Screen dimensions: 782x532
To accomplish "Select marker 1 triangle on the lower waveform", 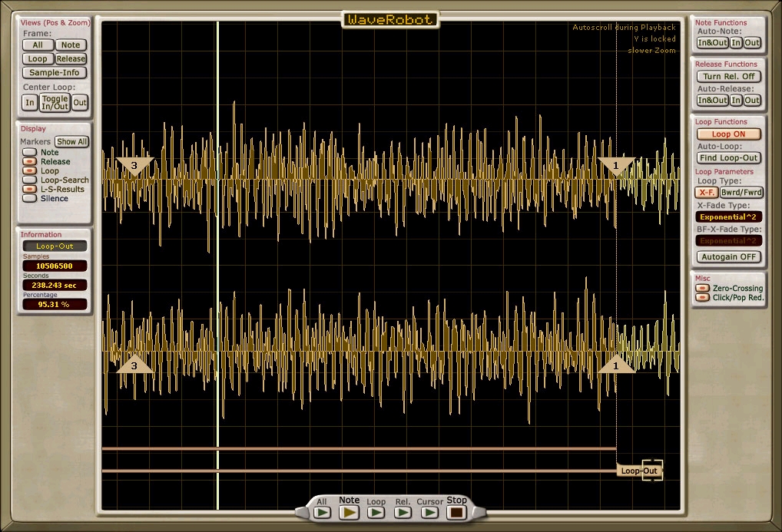I will (616, 365).
